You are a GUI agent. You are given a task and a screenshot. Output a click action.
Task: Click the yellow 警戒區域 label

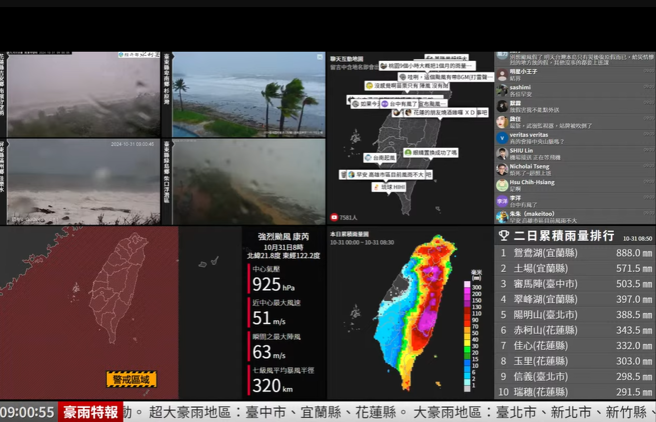[x=131, y=379]
